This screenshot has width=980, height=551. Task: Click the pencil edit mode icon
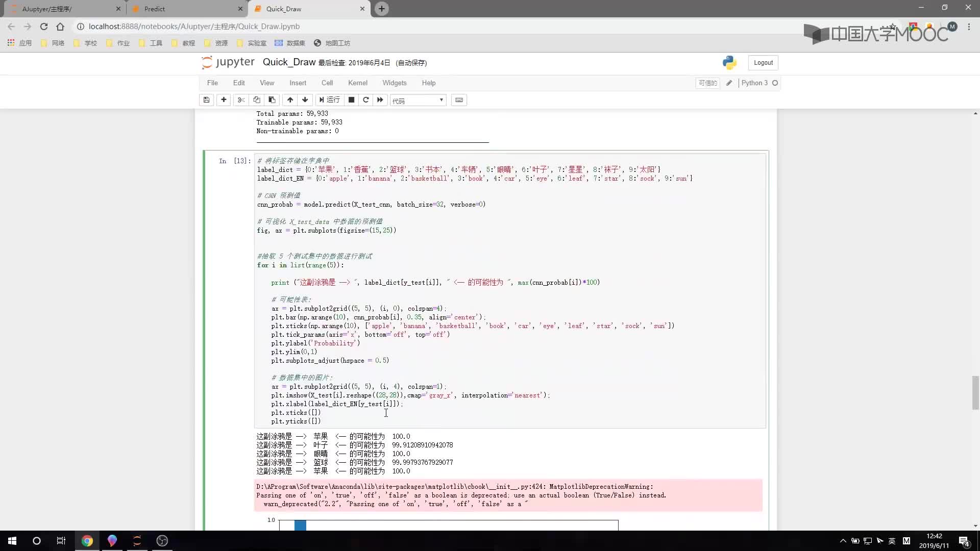pos(729,83)
